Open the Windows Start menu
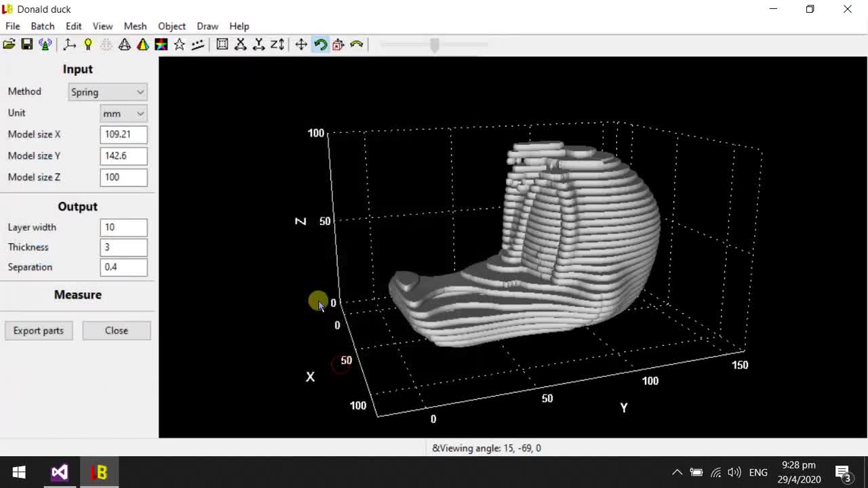The width and height of the screenshot is (868, 488). [x=19, y=472]
